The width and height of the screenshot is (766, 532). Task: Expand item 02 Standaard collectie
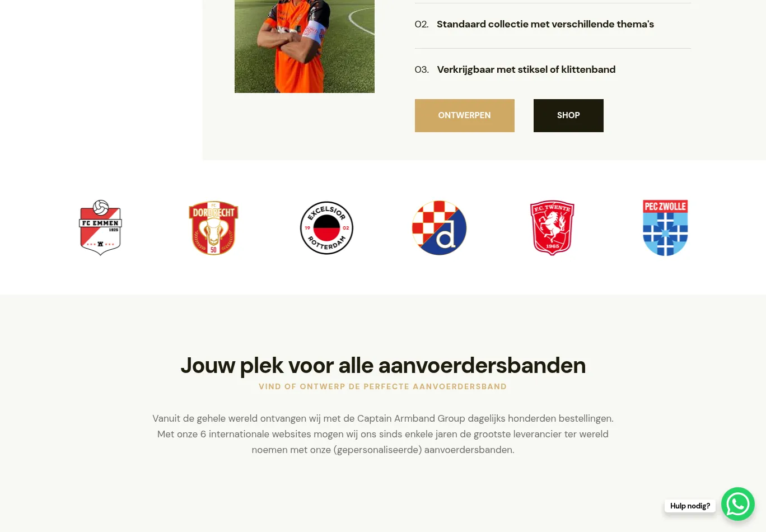click(x=553, y=24)
